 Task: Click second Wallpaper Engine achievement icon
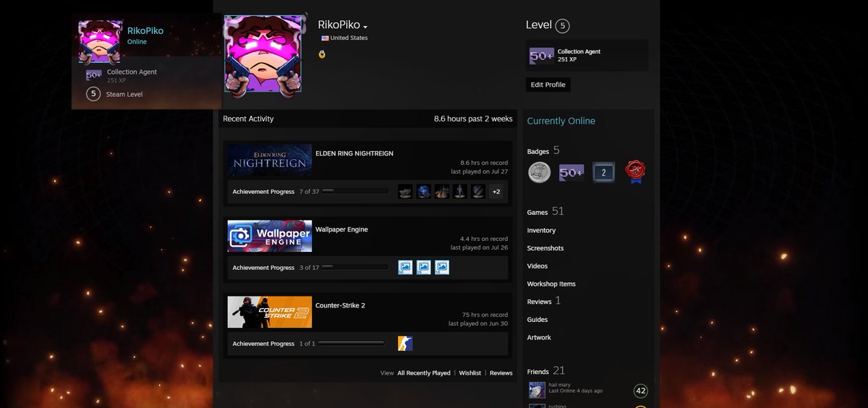423,268
